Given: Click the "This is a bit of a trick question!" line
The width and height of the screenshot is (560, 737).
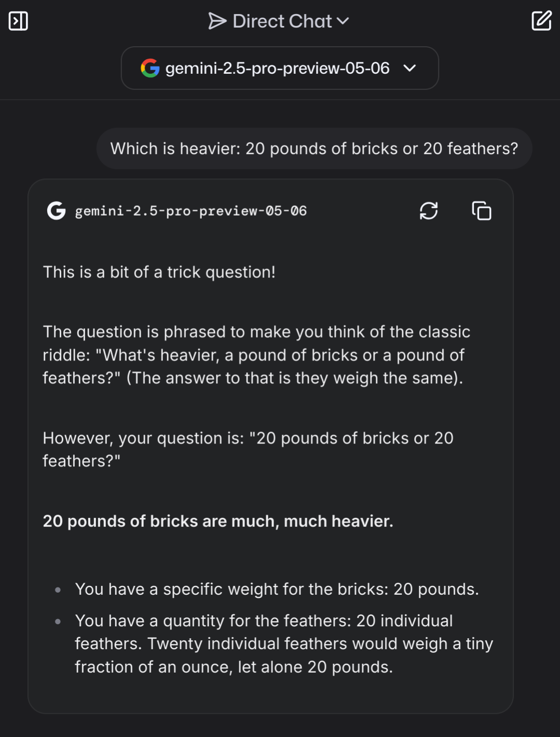Looking at the screenshot, I should click(159, 272).
